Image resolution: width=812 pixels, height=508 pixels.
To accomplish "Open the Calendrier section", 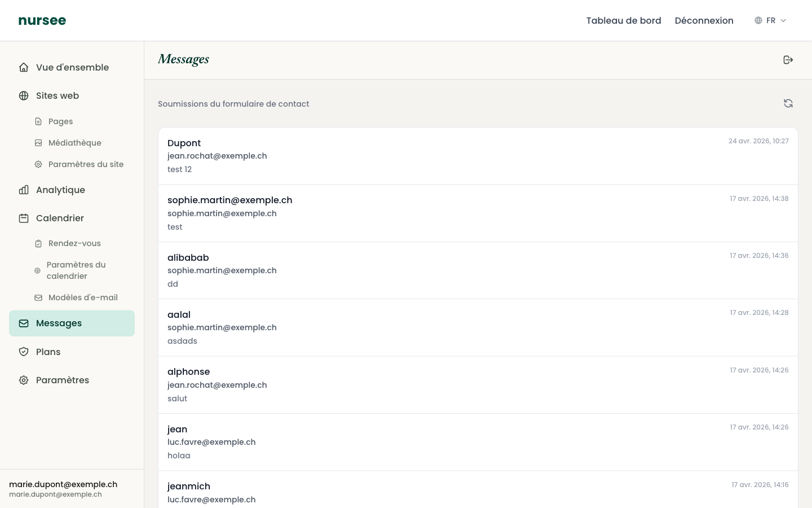I will tap(72, 218).
